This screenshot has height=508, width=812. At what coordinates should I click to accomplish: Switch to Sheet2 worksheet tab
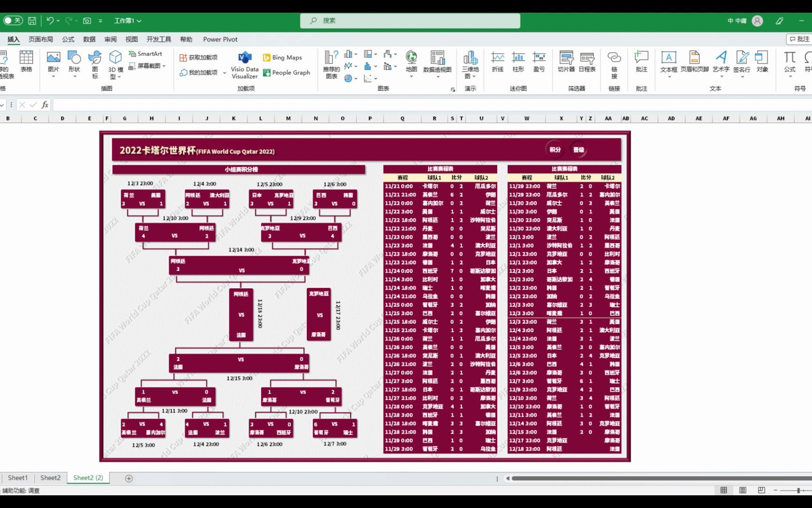tap(50, 478)
